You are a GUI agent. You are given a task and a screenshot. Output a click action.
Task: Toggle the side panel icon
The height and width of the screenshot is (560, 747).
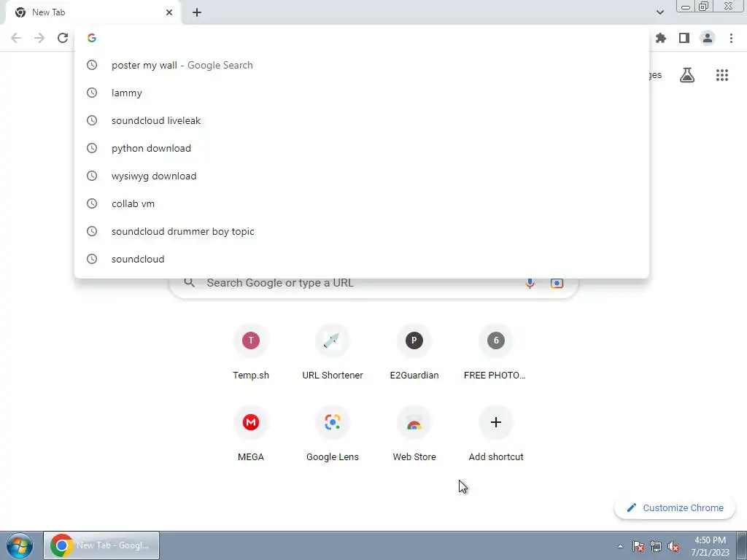pos(684,38)
